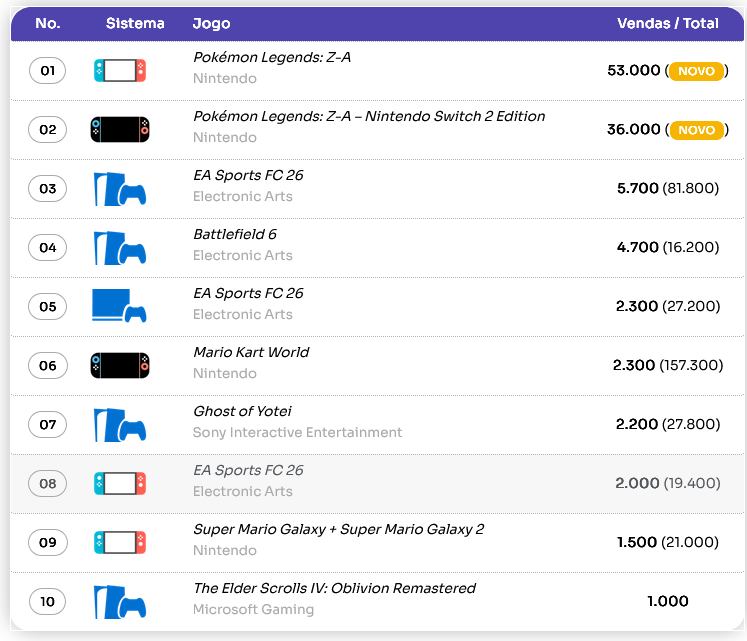The image size is (747, 641).
Task: Open the 'EA Sports FC 26' title in row 05
Action: pos(248,294)
